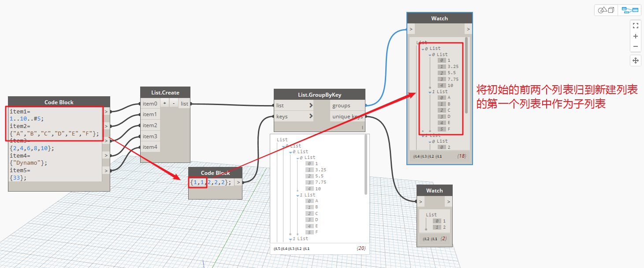Activate the pan mode icon
The image size is (644, 268).
click(636, 60)
